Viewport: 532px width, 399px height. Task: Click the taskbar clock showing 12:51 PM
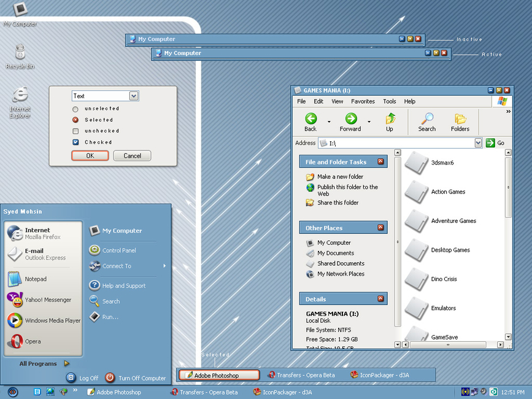[x=512, y=392]
